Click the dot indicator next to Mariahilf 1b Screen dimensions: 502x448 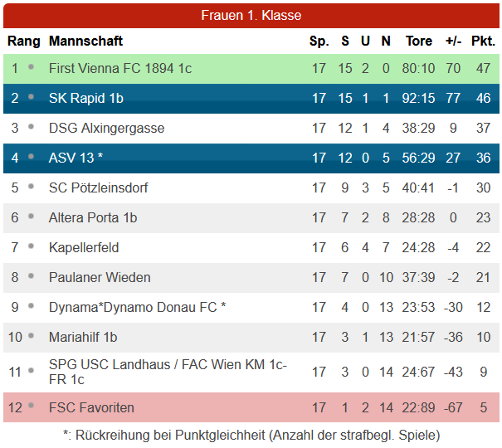coord(31,336)
